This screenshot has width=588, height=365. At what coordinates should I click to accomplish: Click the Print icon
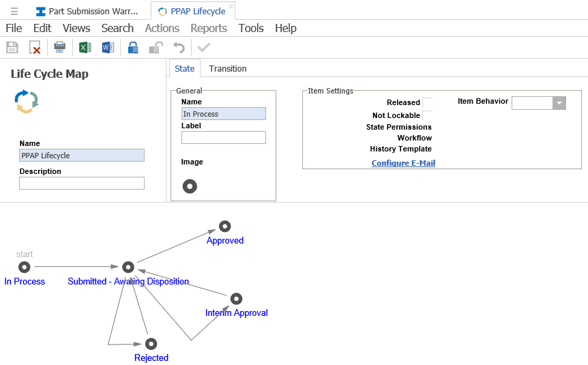tap(60, 48)
